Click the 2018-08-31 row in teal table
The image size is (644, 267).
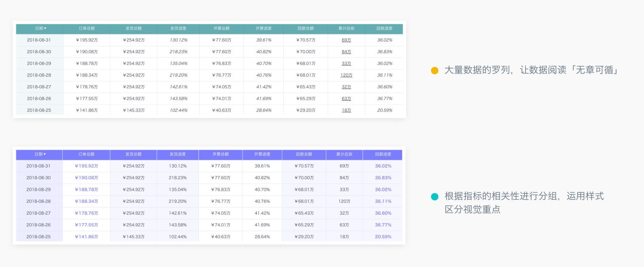[210, 40]
